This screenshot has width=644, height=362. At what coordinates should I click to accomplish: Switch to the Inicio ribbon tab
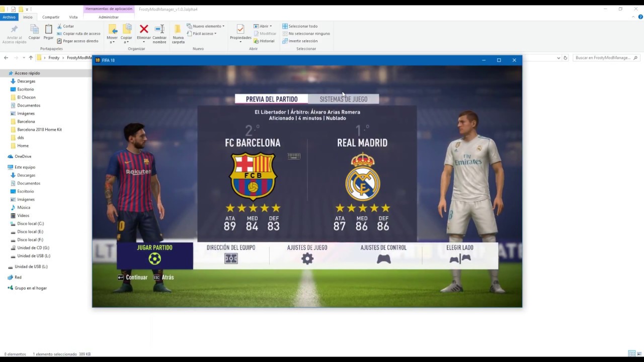pyautogui.click(x=28, y=17)
